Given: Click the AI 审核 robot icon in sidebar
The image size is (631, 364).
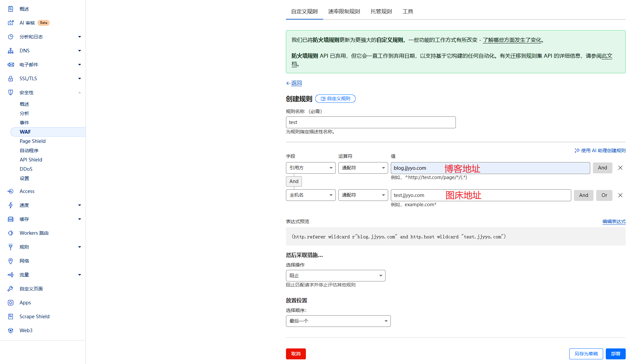Looking at the screenshot, I should tap(11, 23).
